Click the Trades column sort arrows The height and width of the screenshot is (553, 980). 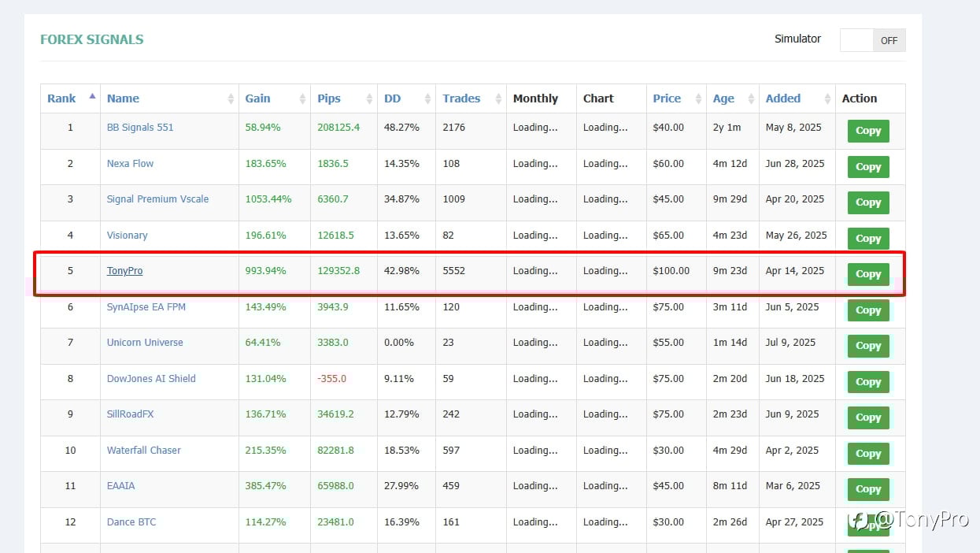coord(498,98)
